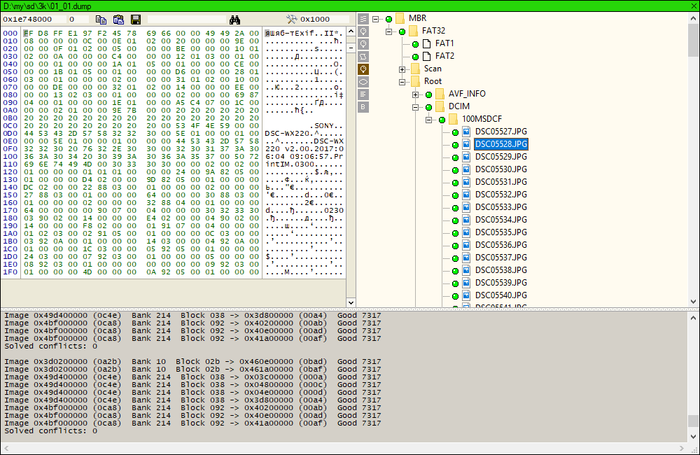Click the binoculars search icon
This screenshot has height=455, width=700.
(x=237, y=19)
